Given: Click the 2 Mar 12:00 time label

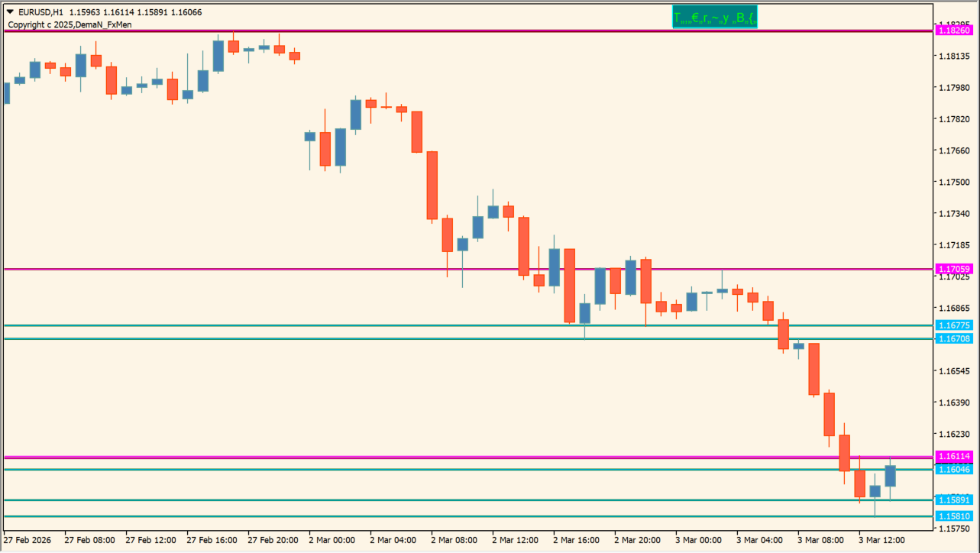Looking at the screenshot, I should tap(517, 540).
